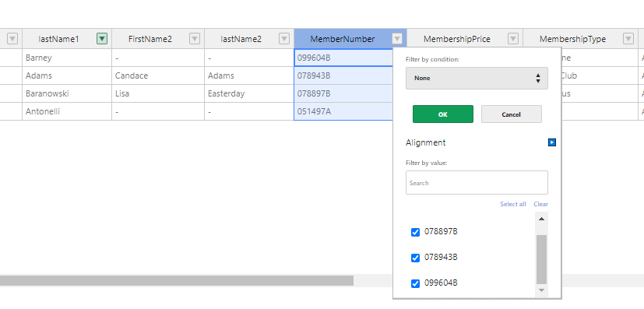The height and width of the screenshot is (309, 644).
Task: Open the MembershipType column filter dropdown
Action: point(628,39)
